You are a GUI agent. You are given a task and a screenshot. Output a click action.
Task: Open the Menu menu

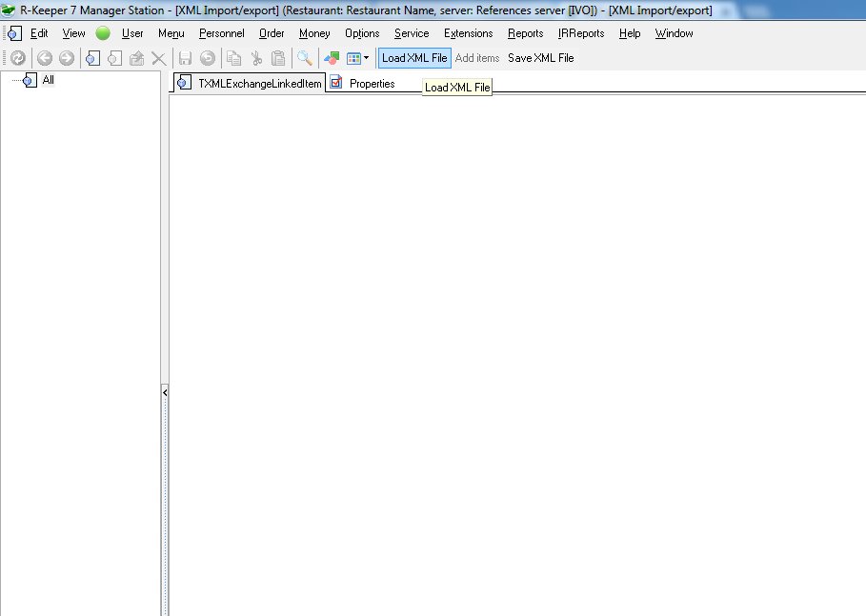pyautogui.click(x=171, y=33)
